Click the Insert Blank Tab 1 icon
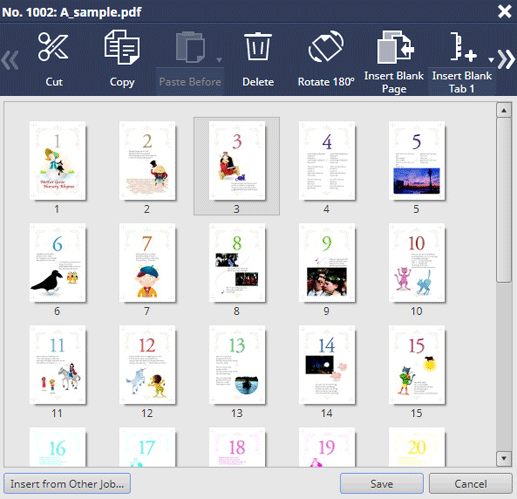This screenshot has width=517, height=499. (x=463, y=47)
